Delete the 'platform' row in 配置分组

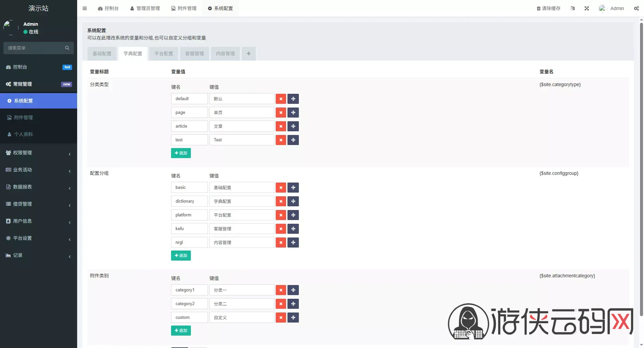(281, 215)
